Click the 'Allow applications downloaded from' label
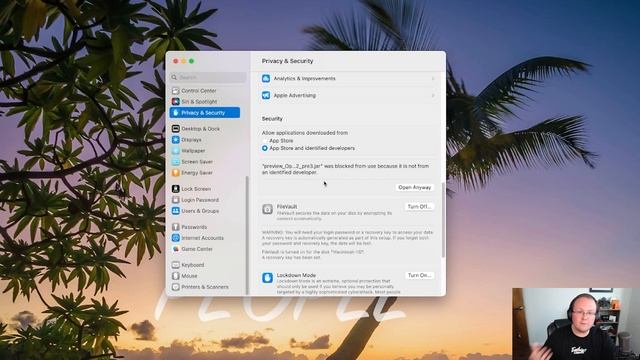Viewport: 640px width, 360px height. (x=305, y=133)
